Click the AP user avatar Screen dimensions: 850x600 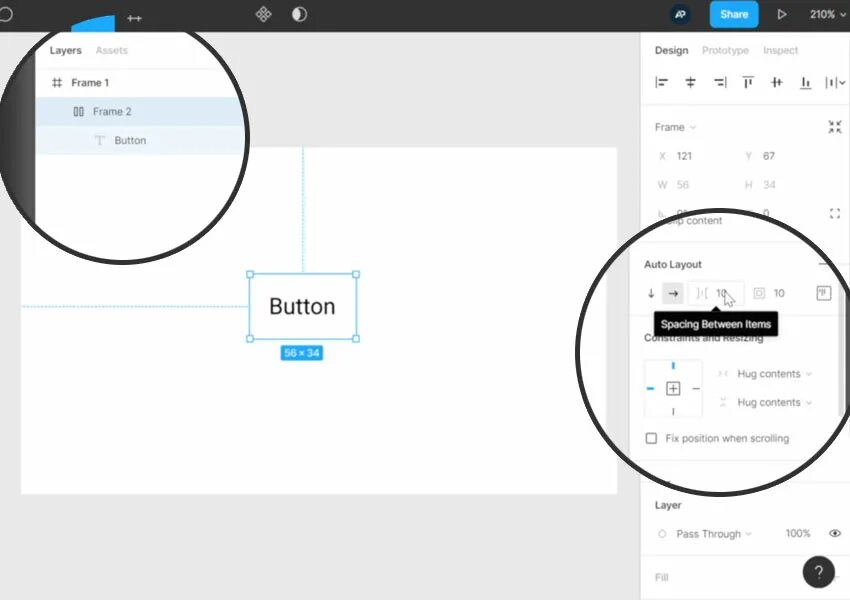[680, 15]
